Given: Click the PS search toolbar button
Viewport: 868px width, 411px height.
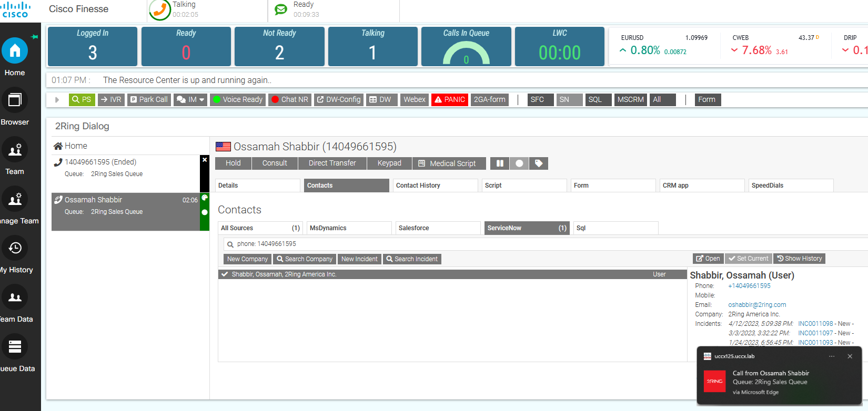Looking at the screenshot, I should [82, 99].
